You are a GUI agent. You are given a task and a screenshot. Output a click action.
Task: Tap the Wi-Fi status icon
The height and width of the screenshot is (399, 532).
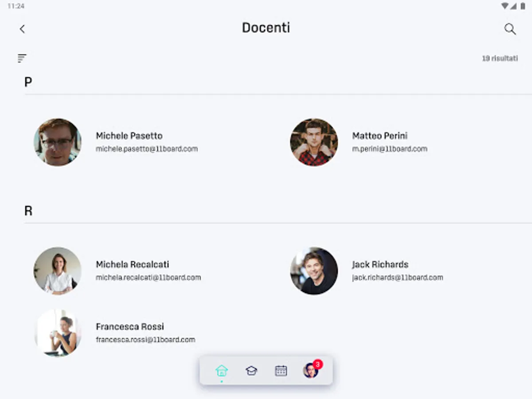pyautogui.click(x=505, y=6)
